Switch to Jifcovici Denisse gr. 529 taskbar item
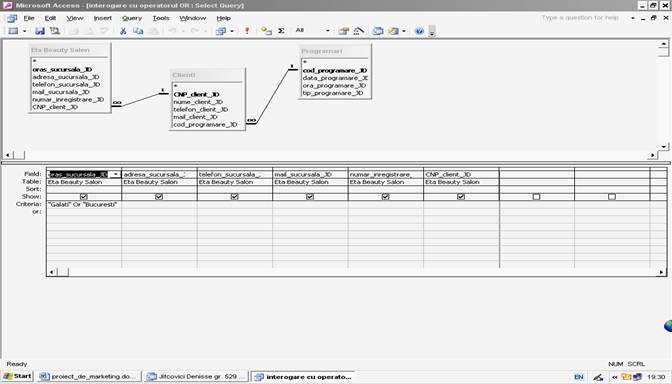672x384 pixels. tap(196, 376)
